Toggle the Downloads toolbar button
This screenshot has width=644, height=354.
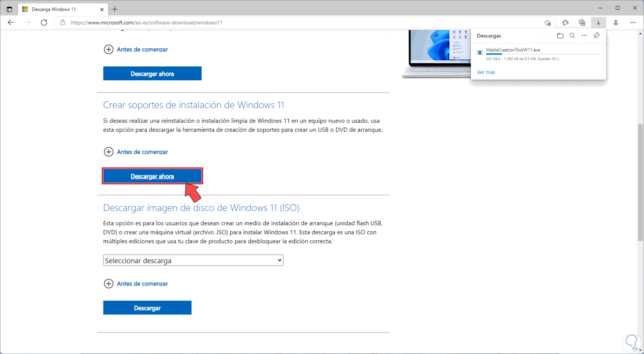pyautogui.click(x=598, y=23)
